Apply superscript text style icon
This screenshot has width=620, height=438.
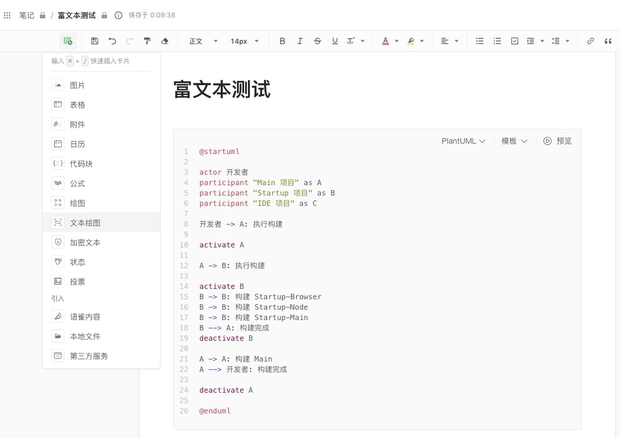point(351,41)
